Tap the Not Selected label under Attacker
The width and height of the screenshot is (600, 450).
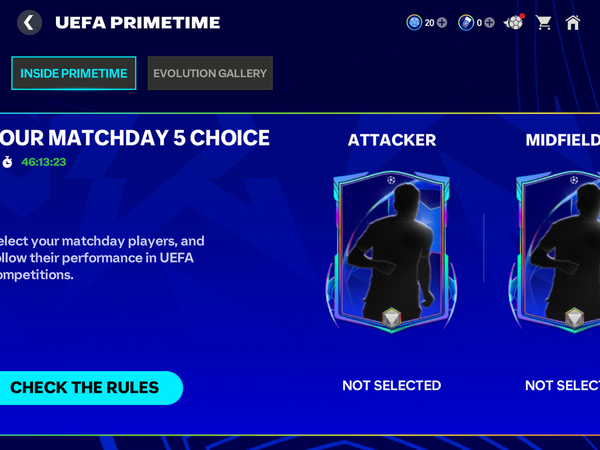[x=392, y=385]
